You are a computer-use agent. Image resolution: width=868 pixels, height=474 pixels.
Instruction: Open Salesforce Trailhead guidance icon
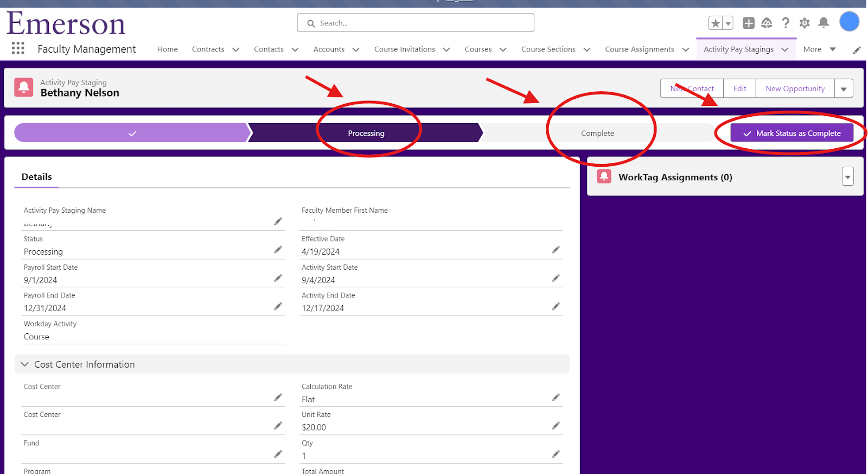pyautogui.click(x=767, y=23)
